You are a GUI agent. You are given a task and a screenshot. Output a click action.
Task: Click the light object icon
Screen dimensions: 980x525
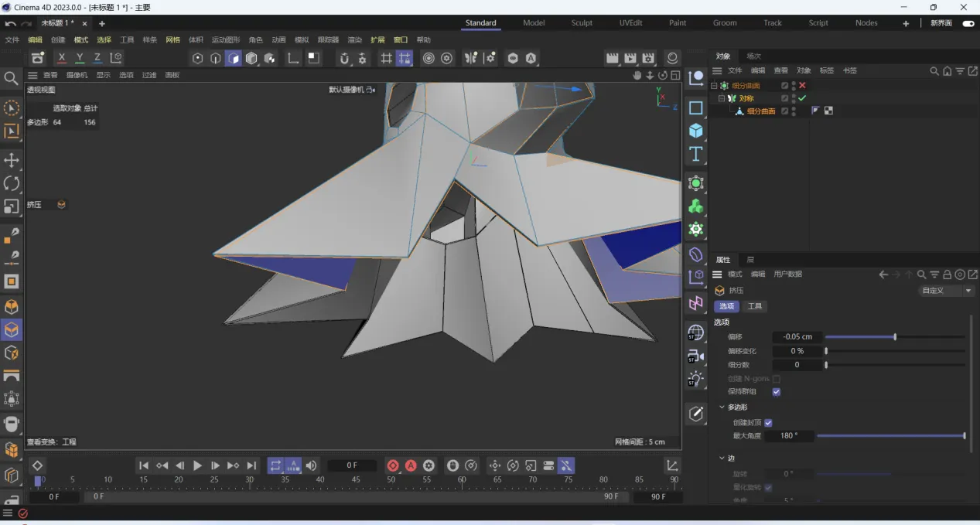coord(696,379)
